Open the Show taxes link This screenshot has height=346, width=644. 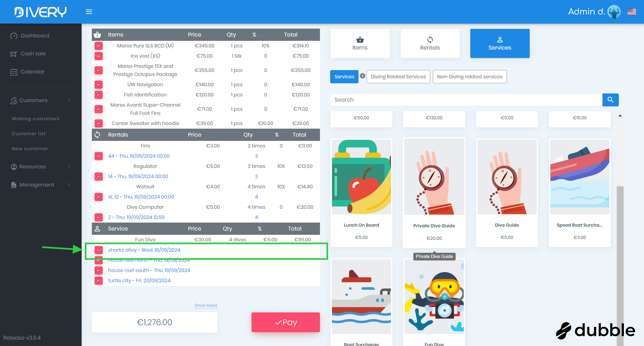pyautogui.click(x=206, y=305)
